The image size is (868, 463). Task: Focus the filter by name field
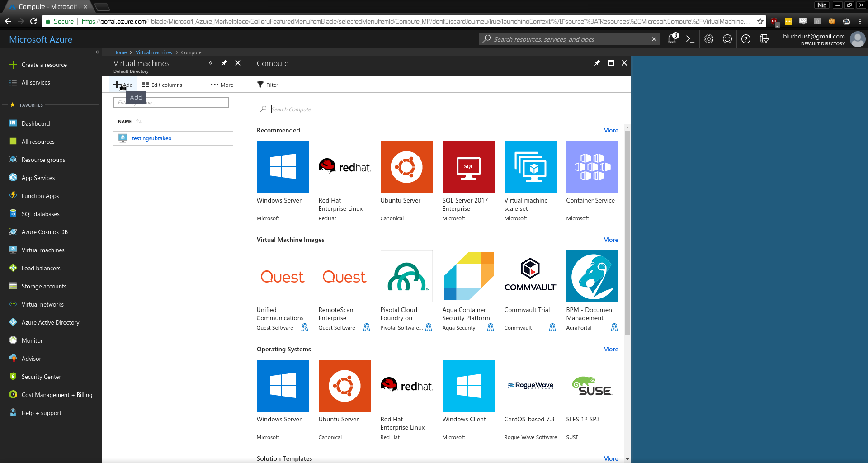click(x=171, y=103)
